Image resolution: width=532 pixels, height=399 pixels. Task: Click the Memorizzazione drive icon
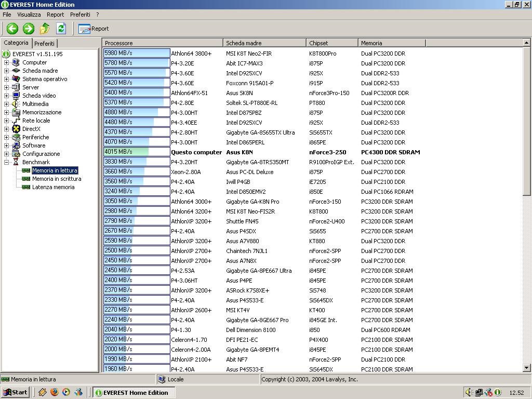[16, 112]
